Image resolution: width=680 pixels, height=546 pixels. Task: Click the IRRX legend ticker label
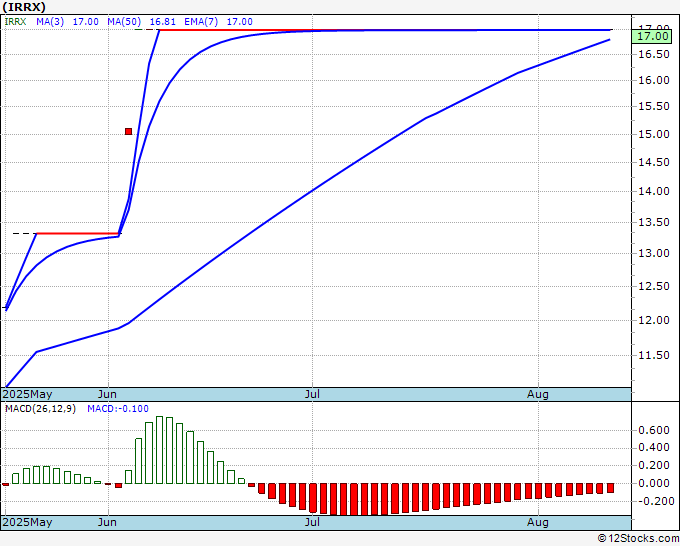(x=15, y=22)
